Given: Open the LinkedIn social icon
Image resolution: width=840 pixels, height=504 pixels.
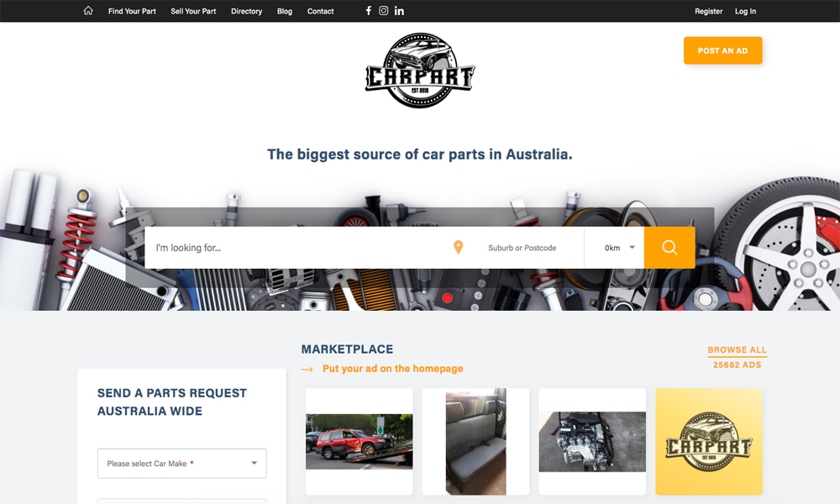Looking at the screenshot, I should tap(399, 11).
